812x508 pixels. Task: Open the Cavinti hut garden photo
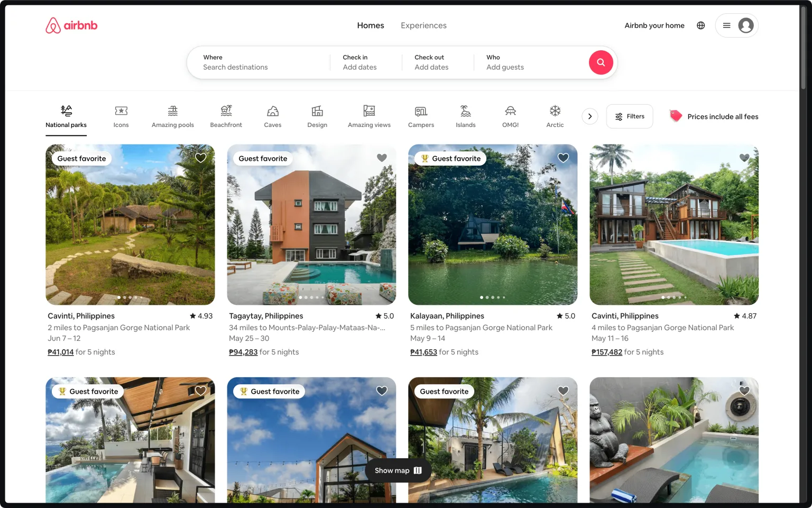point(130,225)
